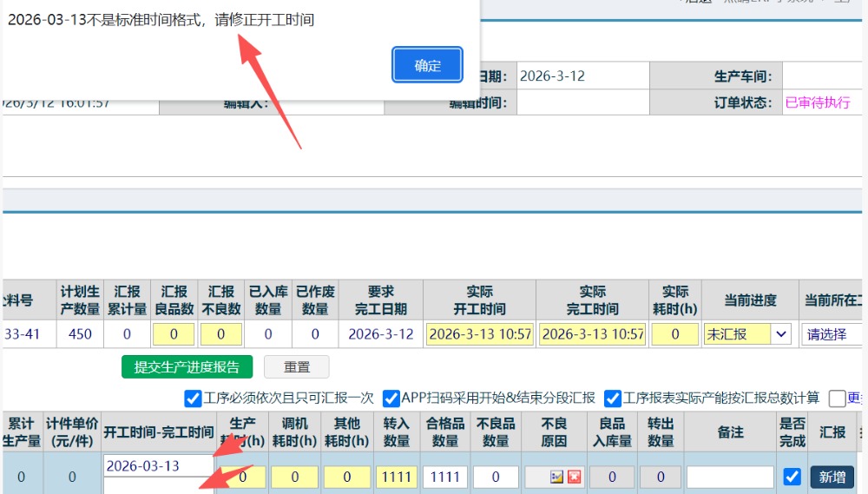This screenshot has width=868, height=494.
Task: Click the 汇报良品数 input field
Action: click(174, 334)
